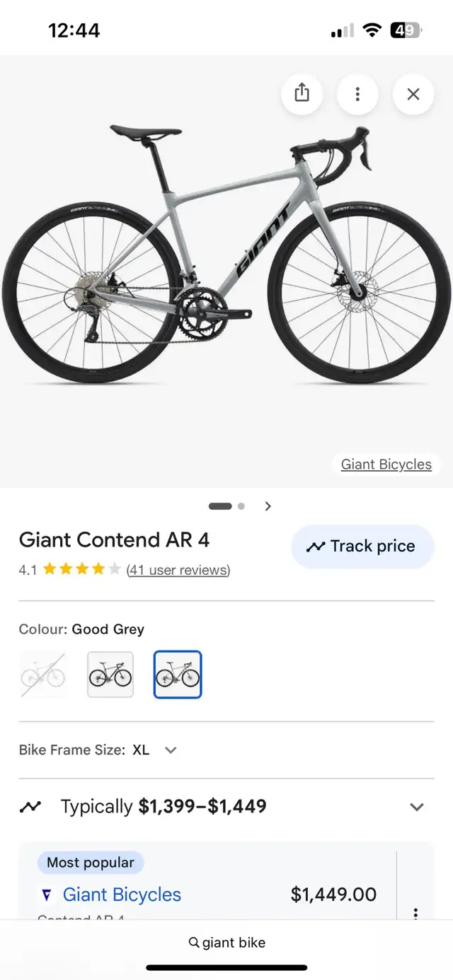Tap the share icon

(x=302, y=93)
